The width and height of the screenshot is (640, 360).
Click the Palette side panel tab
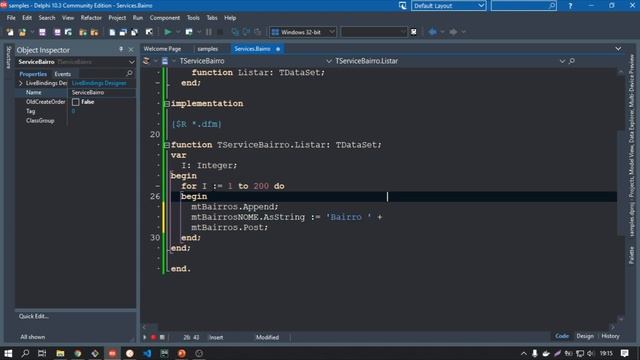[631, 255]
